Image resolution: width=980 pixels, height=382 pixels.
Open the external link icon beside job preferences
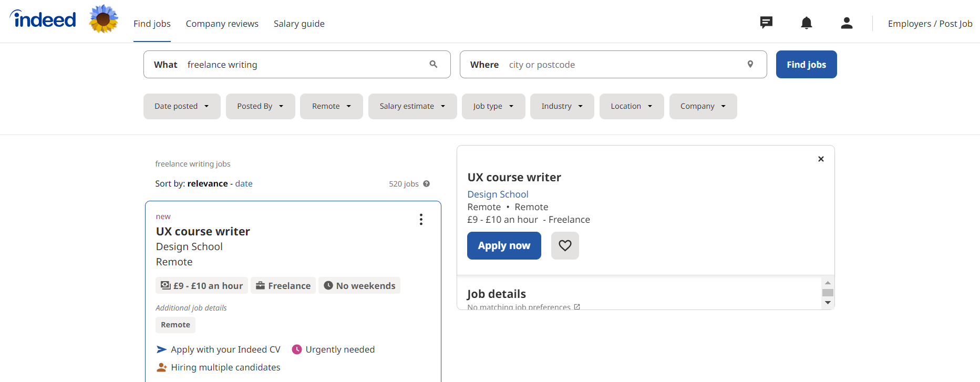[x=577, y=307]
